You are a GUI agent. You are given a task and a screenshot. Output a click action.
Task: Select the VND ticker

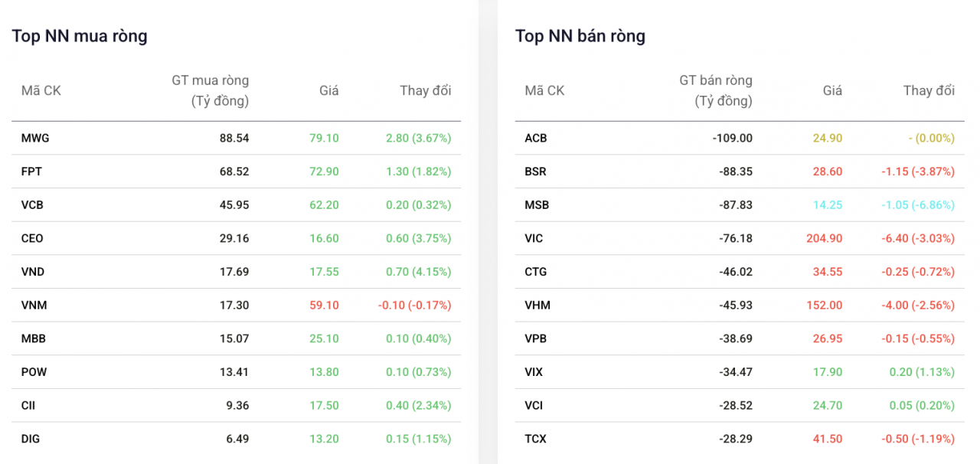point(33,272)
